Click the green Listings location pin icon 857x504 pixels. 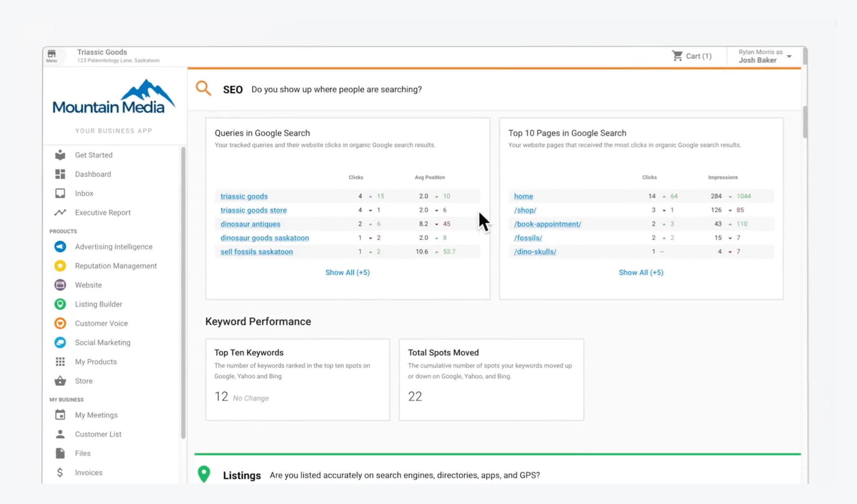pos(204,474)
